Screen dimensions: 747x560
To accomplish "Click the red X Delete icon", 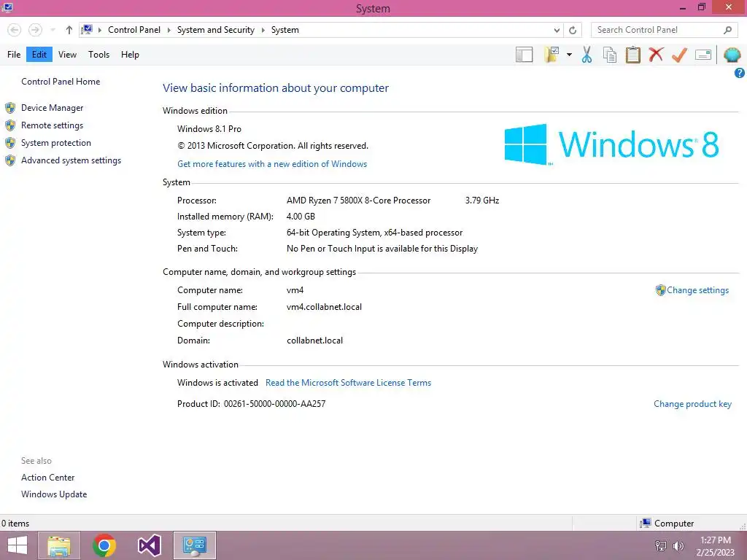I will point(656,54).
